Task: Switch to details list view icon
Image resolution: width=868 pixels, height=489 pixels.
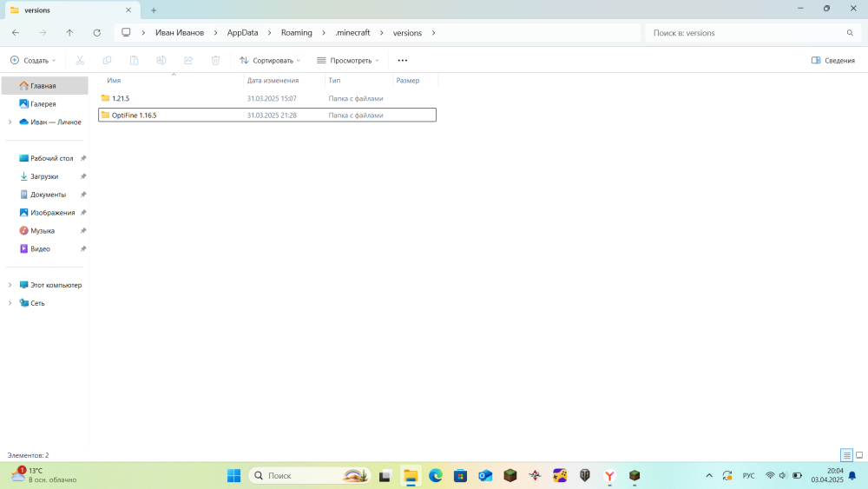Action: pos(846,455)
